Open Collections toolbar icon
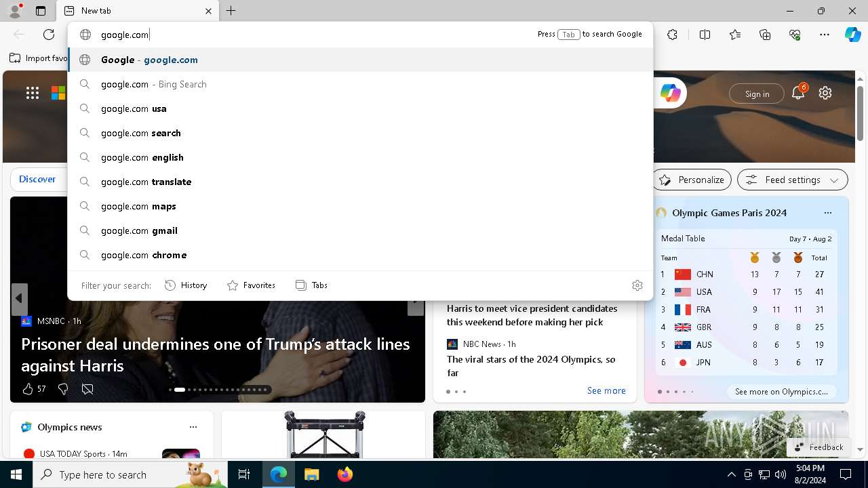This screenshot has width=868, height=488. (x=765, y=35)
